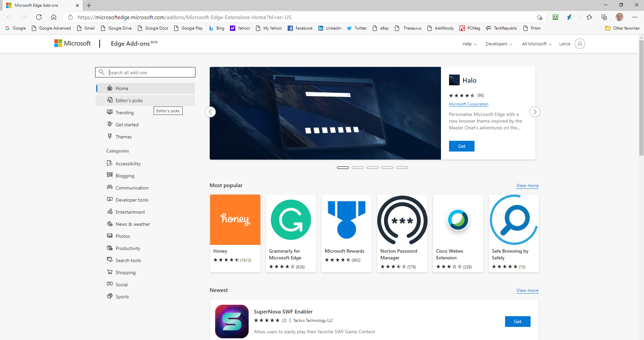Click the browser refresh icon
Image resolution: width=644 pixels, height=340 pixels.
[39, 17]
